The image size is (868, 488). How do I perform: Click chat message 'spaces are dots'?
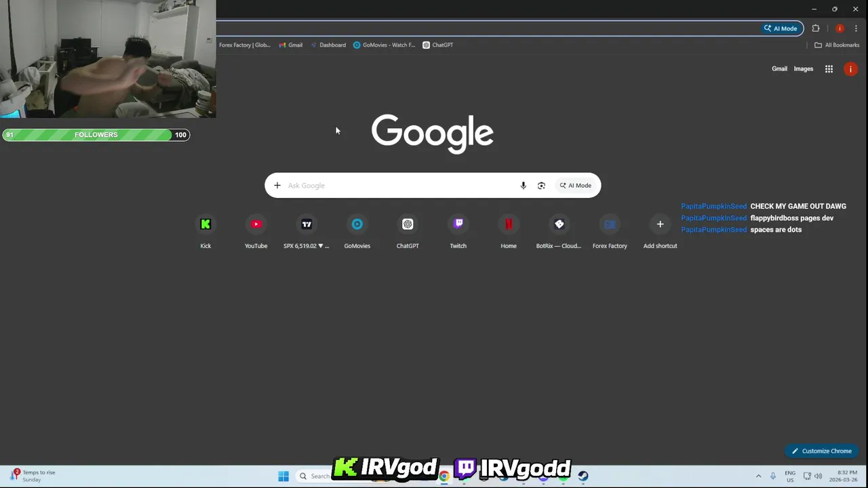pyautogui.click(x=776, y=230)
